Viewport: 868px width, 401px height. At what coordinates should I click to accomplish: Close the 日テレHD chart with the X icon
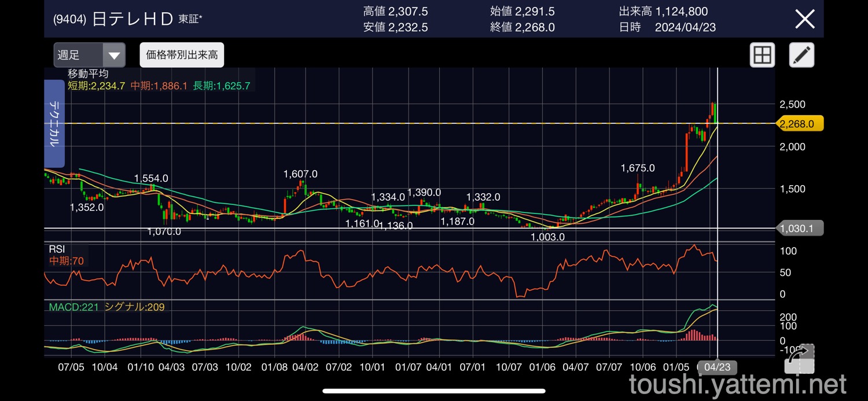pyautogui.click(x=805, y=19)
